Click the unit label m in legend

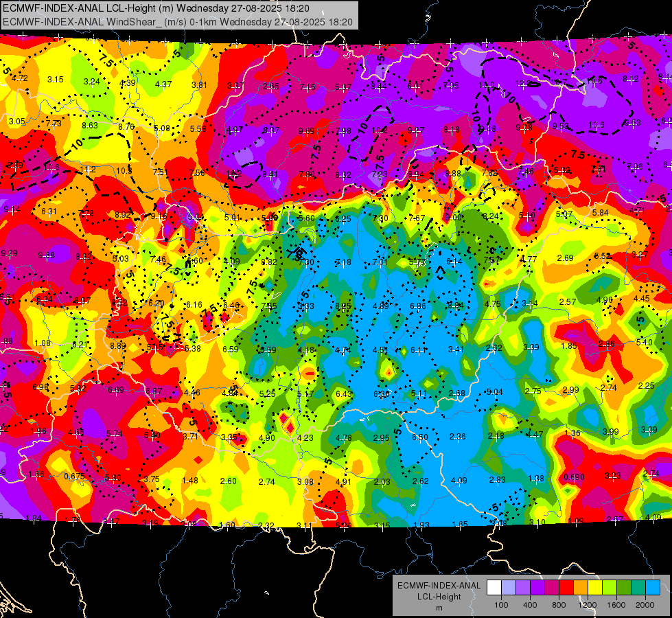pyautogui.click(x=439, y=608)
